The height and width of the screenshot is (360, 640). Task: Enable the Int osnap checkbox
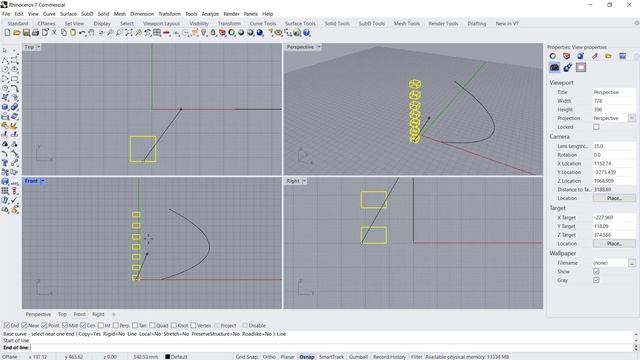point(101,325)
